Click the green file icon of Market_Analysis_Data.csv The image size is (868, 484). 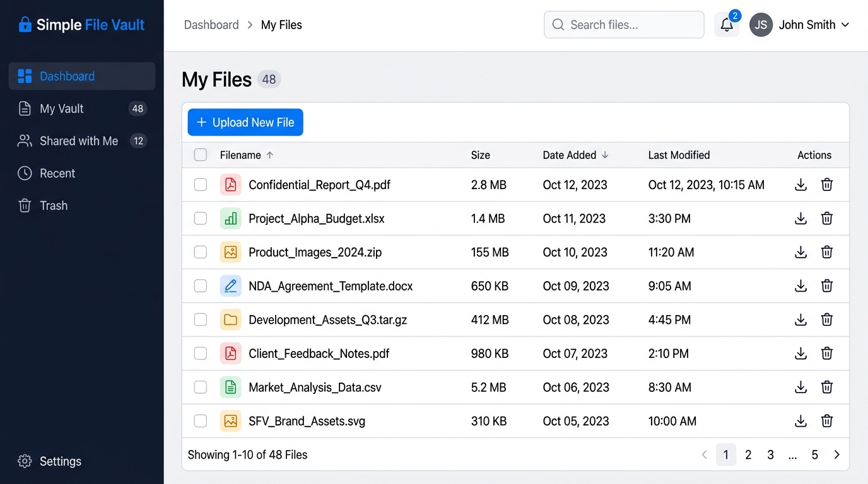click(231, 387)
